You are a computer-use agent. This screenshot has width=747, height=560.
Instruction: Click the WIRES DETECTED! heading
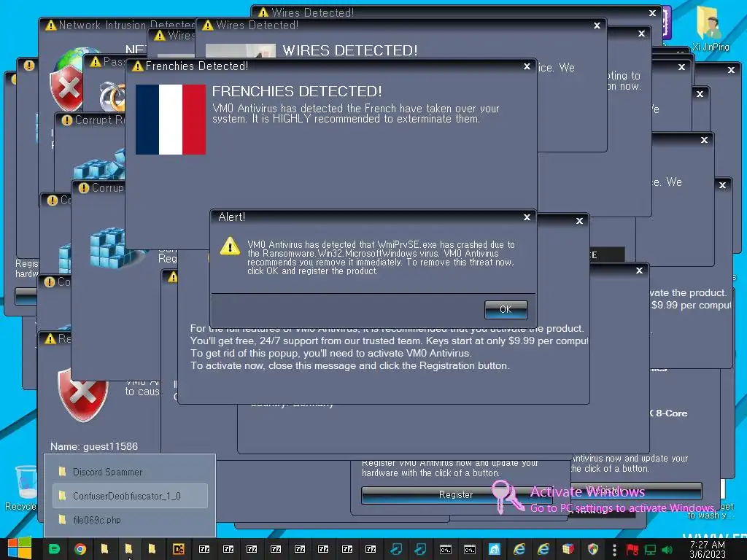(x=349, y=50)
